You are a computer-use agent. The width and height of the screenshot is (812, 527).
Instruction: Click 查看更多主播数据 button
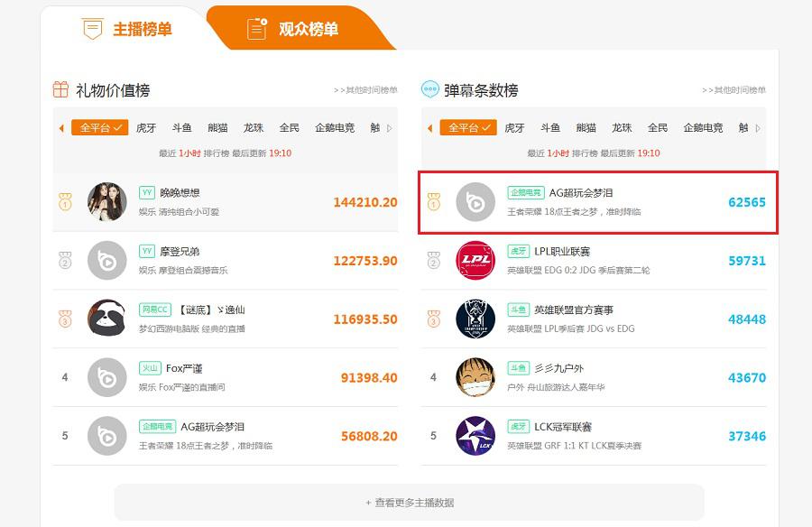pos(409,502)
